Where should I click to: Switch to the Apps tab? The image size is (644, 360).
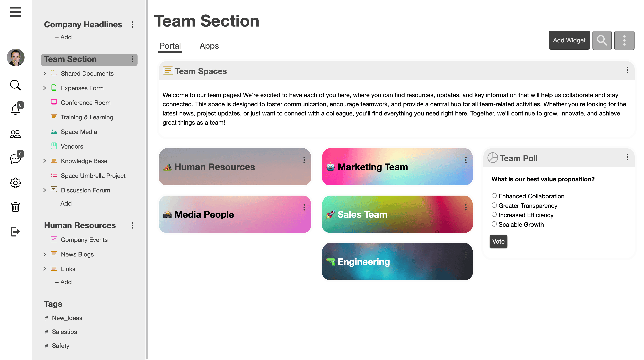(x=209, y=46)
